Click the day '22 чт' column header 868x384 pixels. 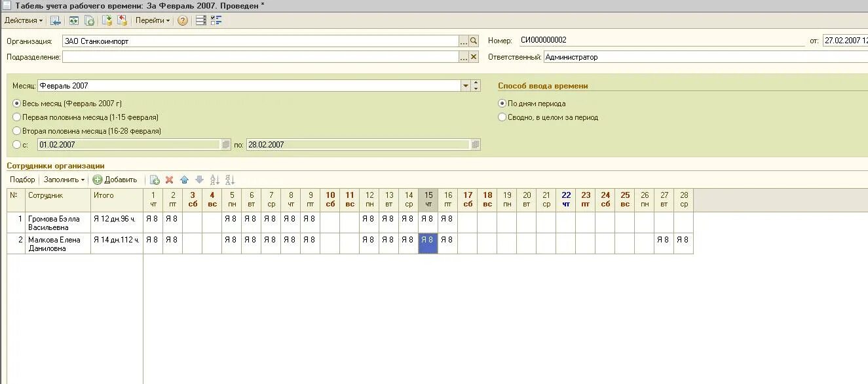[566, 200]
